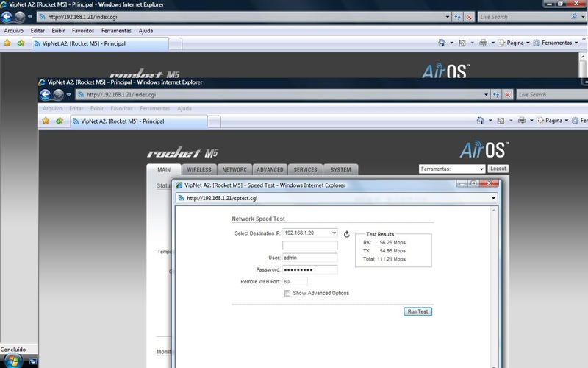The width and height of the screenshot is (588, 368).
Task: Open Ajuda menu in outer window
Action: click(146, 31)
